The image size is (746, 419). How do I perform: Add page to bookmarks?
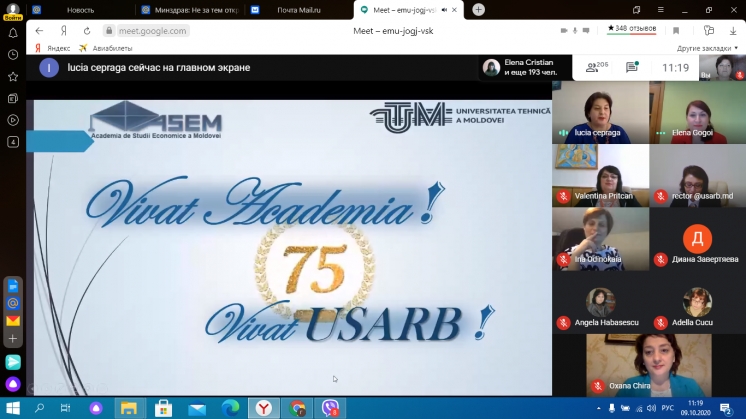(x=676, y=31)
